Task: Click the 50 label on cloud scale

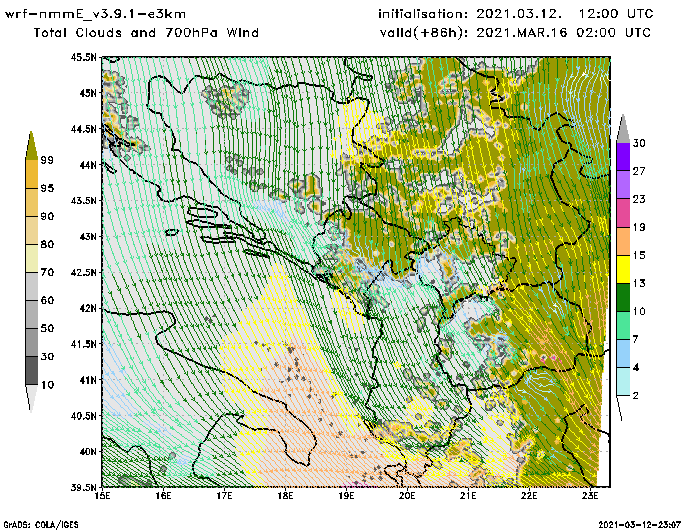Action: pos(47,328)
